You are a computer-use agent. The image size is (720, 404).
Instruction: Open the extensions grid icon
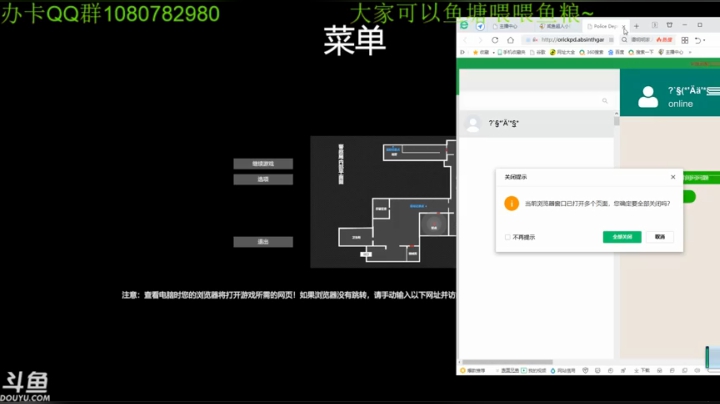pos(685,40)
